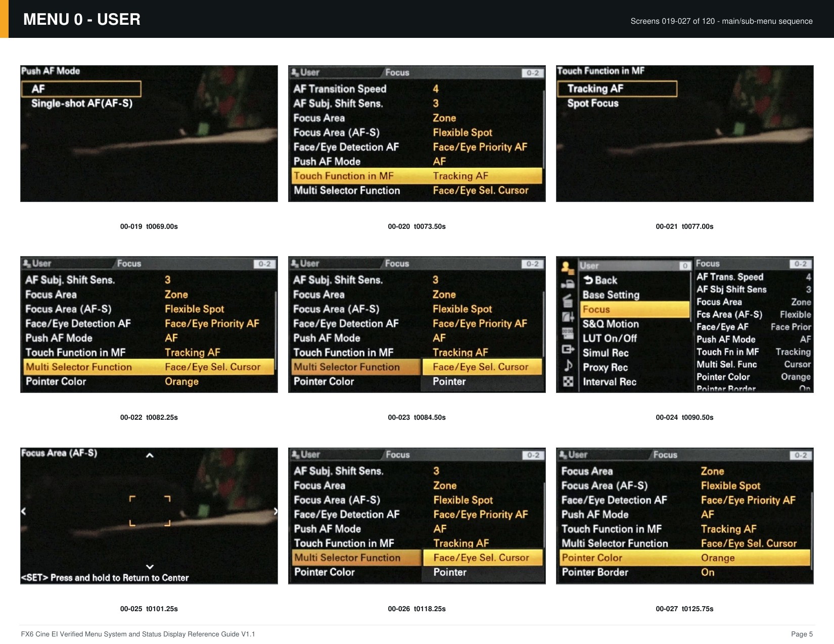Select AF Transition Speed row in screen 00-020
This screenshot has height=644, width=834.
(416, 89)
